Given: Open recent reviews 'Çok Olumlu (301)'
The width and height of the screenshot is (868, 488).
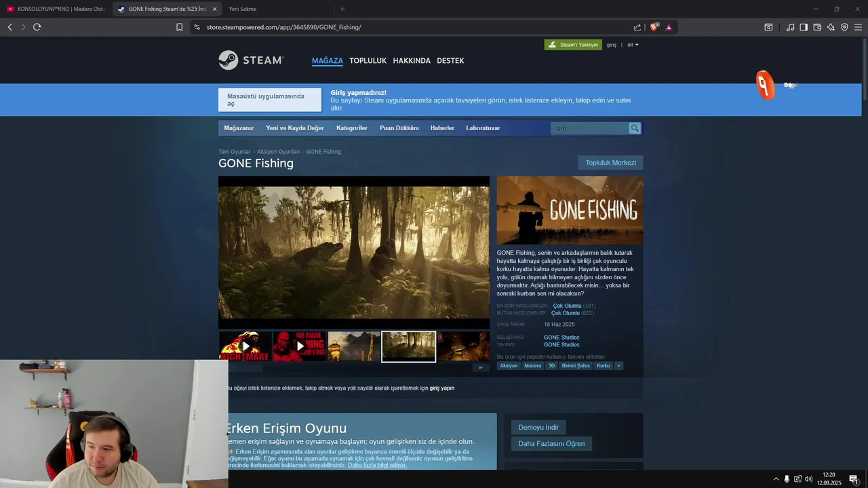Looking at the screenshot, I should pyautogui.click(x=574, y=306).
